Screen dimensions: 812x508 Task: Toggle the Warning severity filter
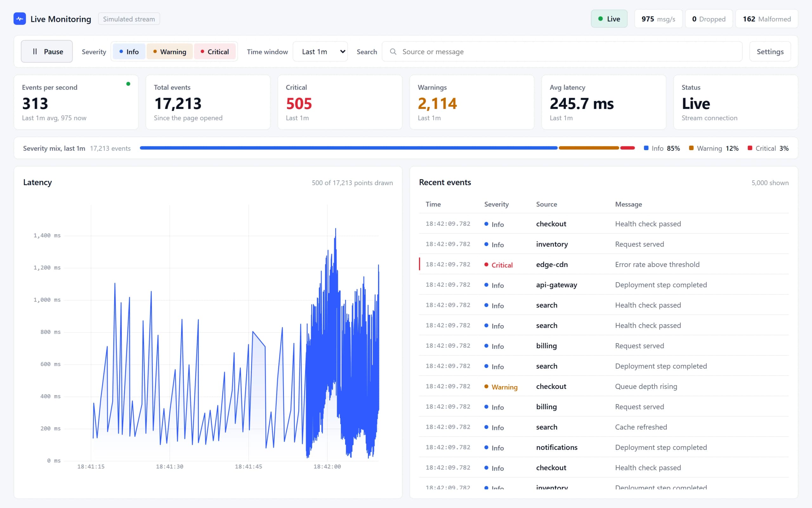pyautogui.click(x=169, y=52)
